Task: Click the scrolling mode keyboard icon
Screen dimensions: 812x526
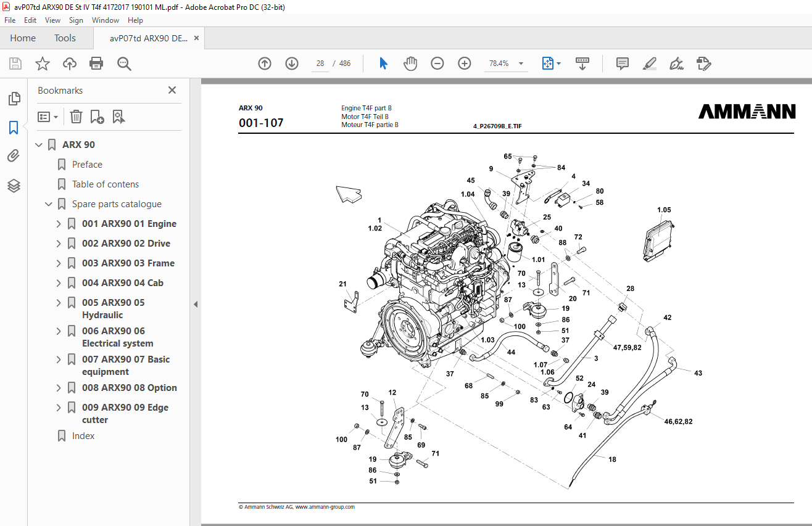Action: click(583, 64)
